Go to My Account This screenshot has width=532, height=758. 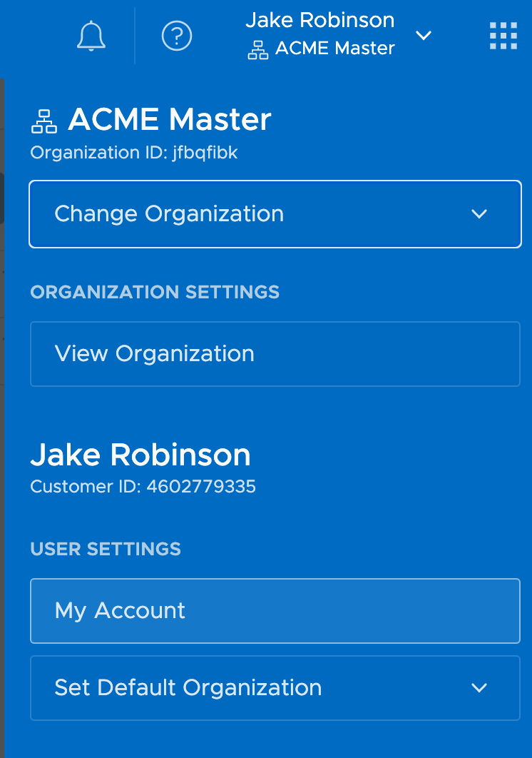tap(275, 611)
